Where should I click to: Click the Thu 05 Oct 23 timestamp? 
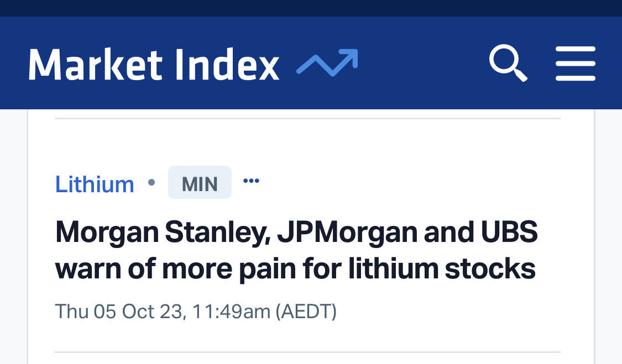point(119,312)
